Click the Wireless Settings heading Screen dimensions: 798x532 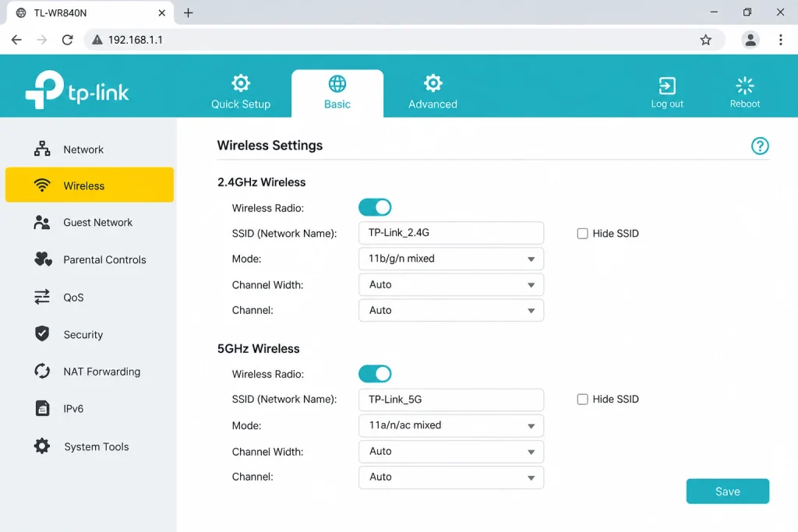pos(270,146)
